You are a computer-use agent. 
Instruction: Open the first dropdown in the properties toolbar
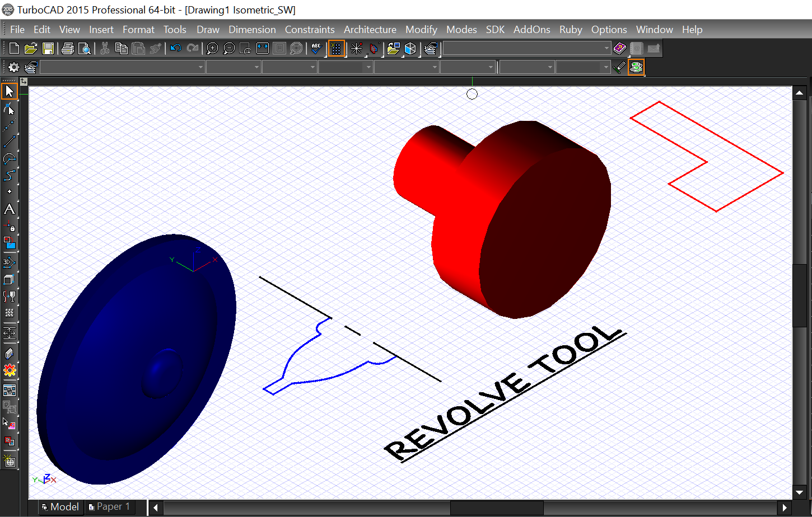pyautogui.click(x=200, y=67)
